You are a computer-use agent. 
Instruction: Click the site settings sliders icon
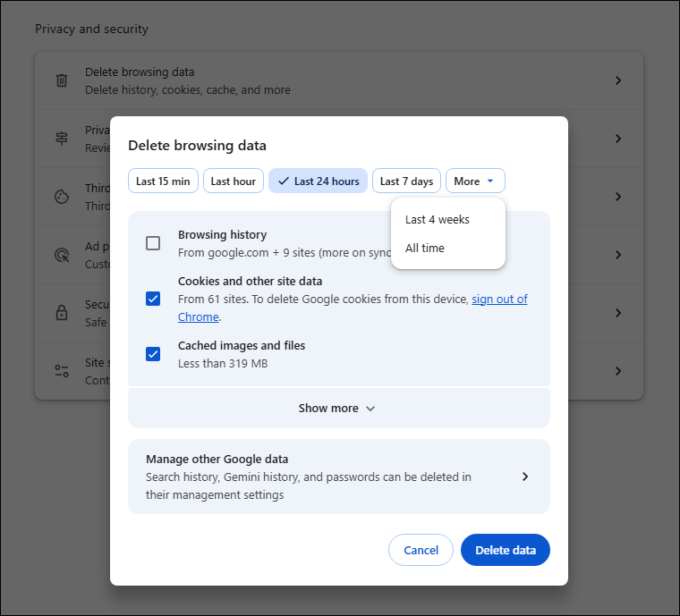(x=62, y=371)
